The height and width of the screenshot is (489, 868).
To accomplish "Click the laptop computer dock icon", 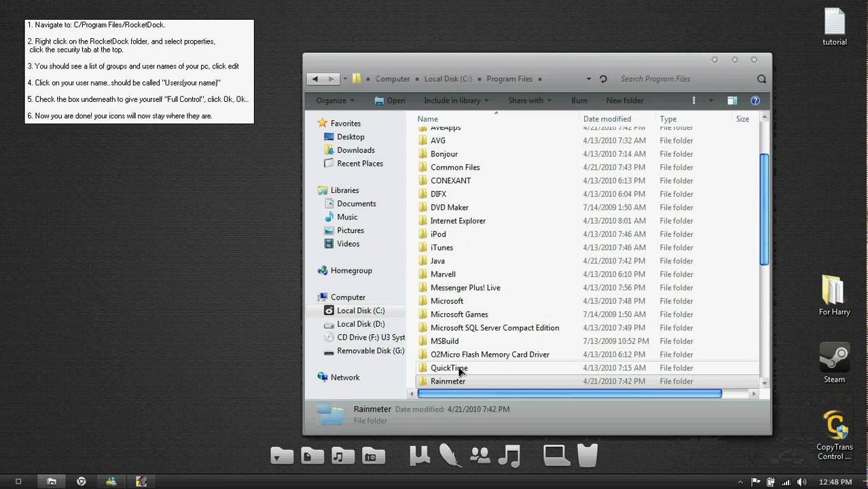I will [x=556, y=456].
